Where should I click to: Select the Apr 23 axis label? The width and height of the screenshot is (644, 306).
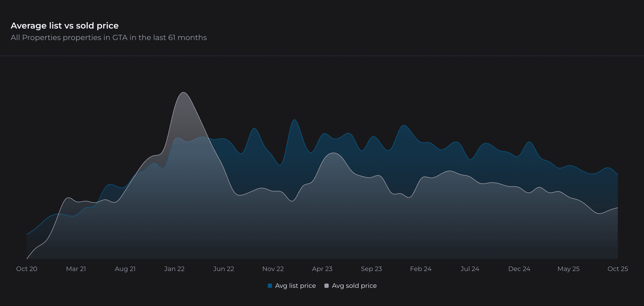coord(322,269)
